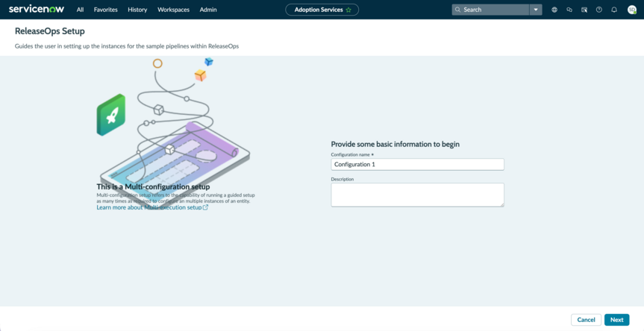Expand the search options dropdown arrow
644x331 pixels.
click(x=536, y=10)
